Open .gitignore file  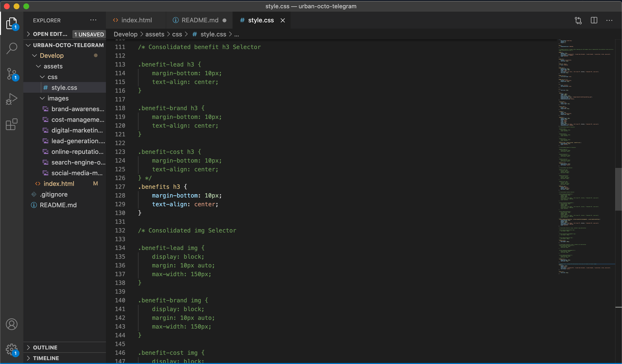click(65, 194)
